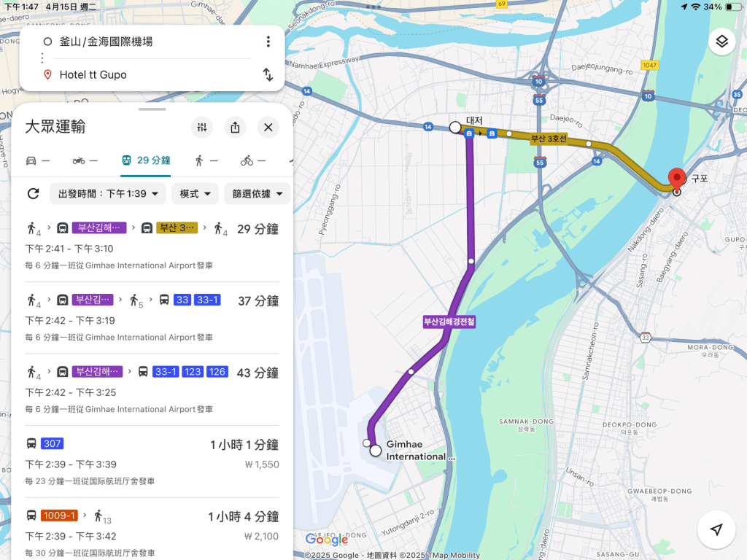Choose the bus 307 route for ₩1,550

coord(152,462)
